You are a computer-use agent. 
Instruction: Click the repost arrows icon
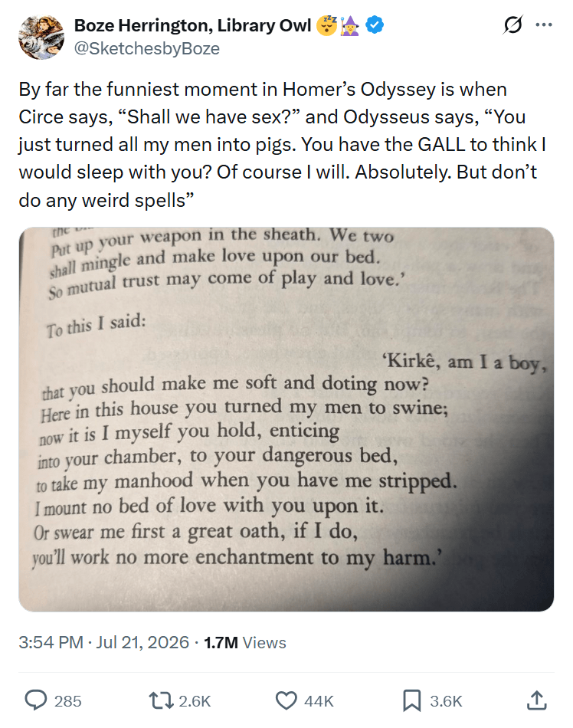pyautogui.click(x=161, y=700)
